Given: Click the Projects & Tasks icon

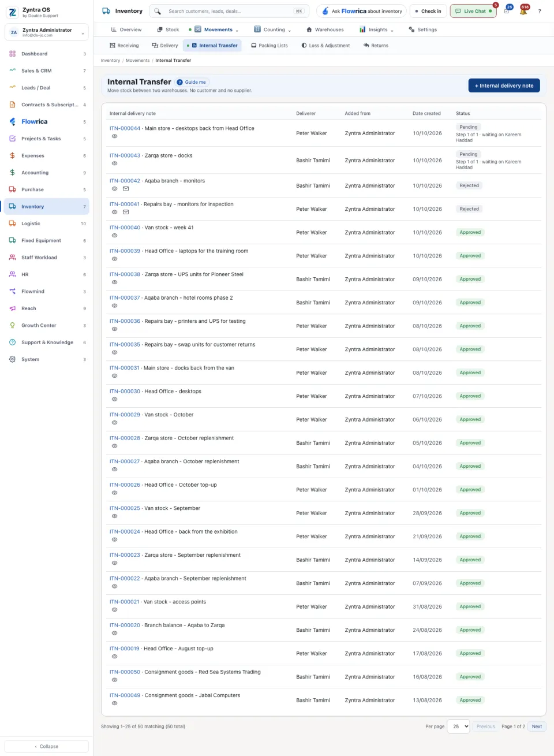Looking at the screenshot, I should tap(12, 139).
